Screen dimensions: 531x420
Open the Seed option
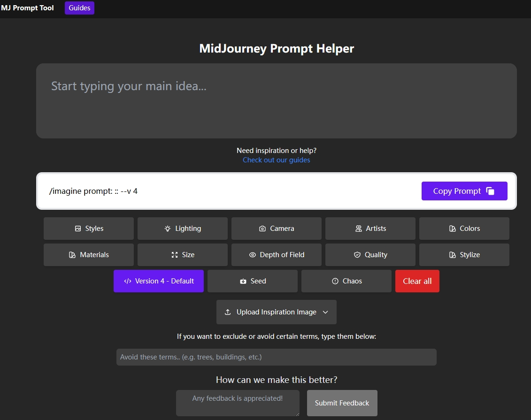click(253, 281)
